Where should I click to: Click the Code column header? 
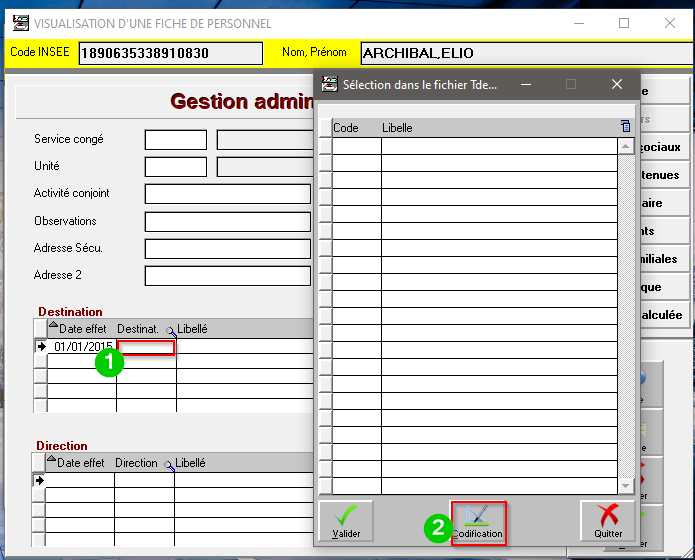(x=346, y=128)
